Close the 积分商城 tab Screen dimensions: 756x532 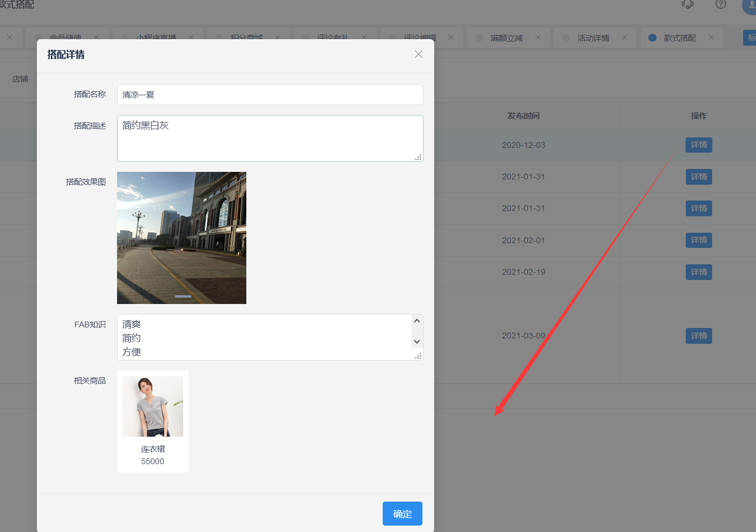coord(278,37)
